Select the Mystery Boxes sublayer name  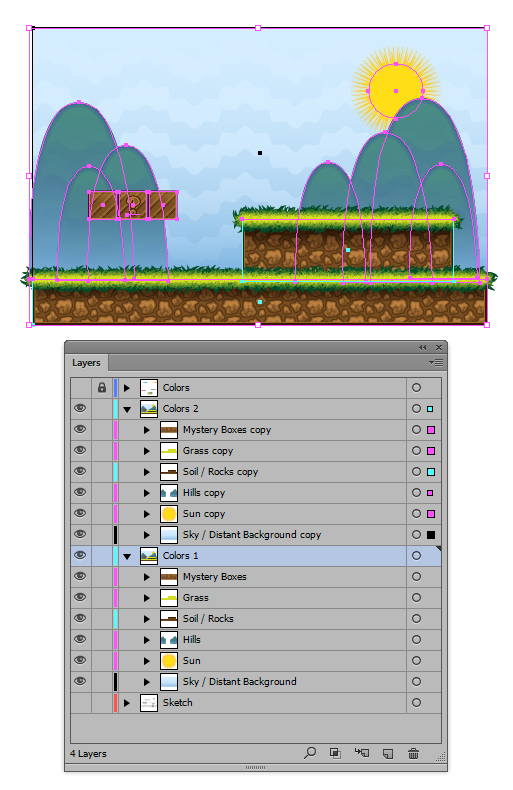(x=215, y=576)
